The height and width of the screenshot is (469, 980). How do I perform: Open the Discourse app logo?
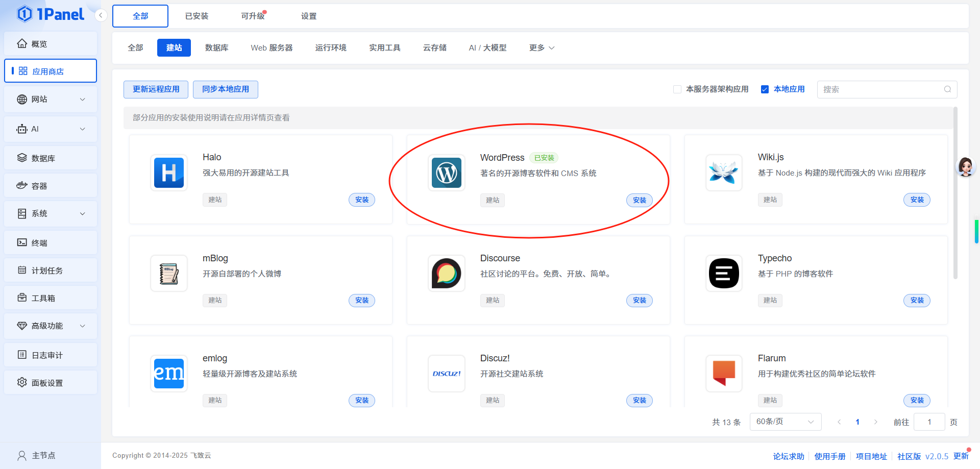447,274
